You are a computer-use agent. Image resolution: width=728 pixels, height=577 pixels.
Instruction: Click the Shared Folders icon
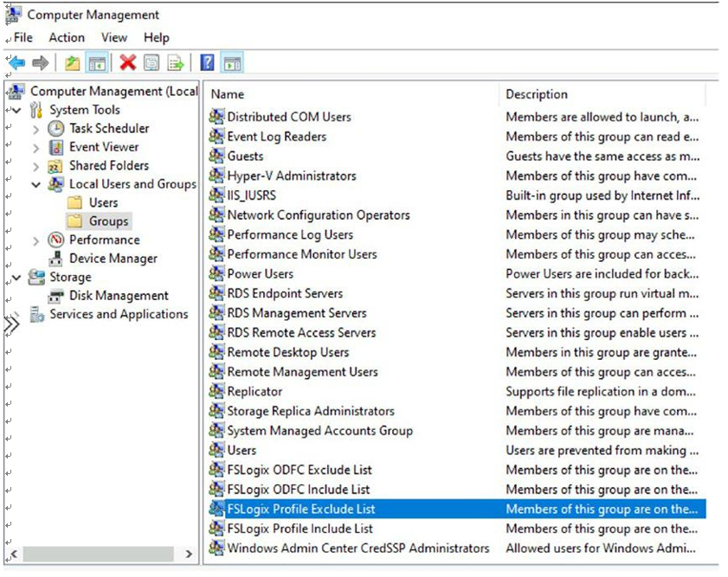pos(55,166)
